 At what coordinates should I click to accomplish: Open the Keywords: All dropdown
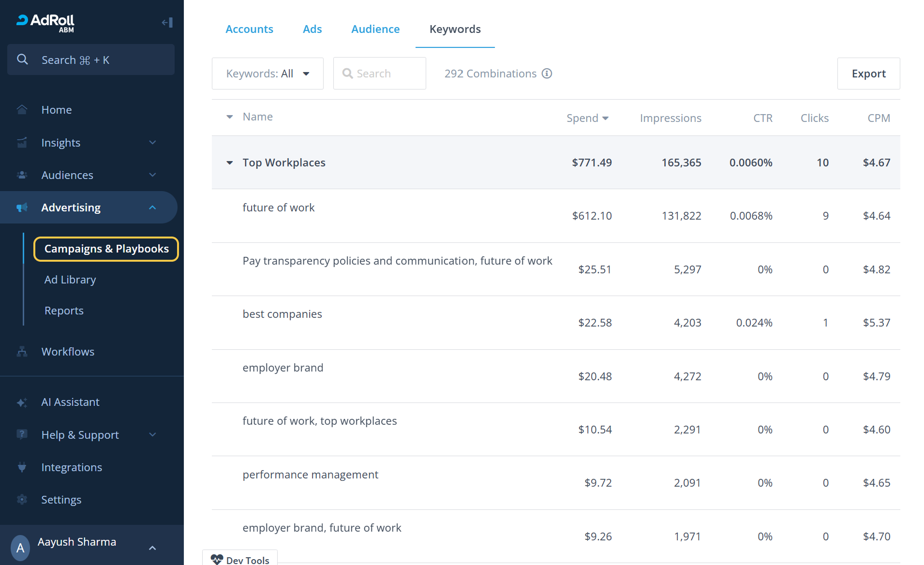pyautogui.click(x=268, y=74)
